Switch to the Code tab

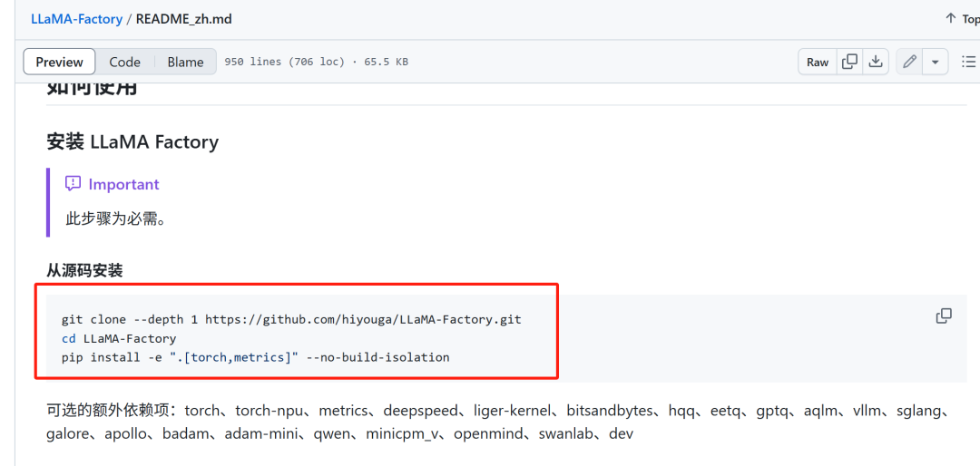click(x=124, y=62)
